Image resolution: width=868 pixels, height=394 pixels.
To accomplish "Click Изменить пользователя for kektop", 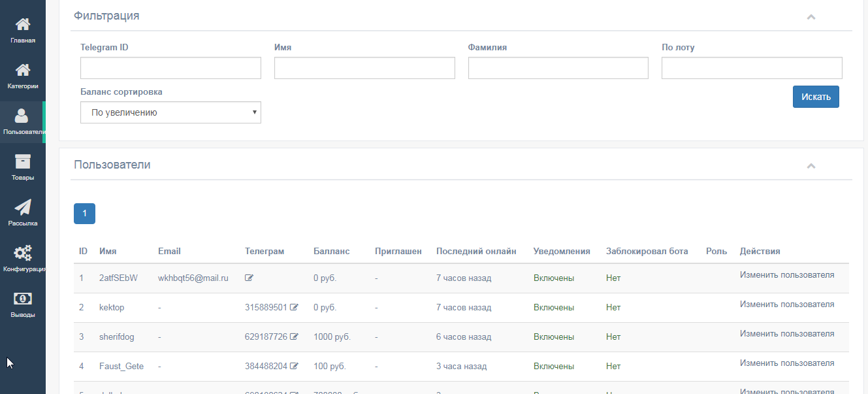I will [787, 304].
